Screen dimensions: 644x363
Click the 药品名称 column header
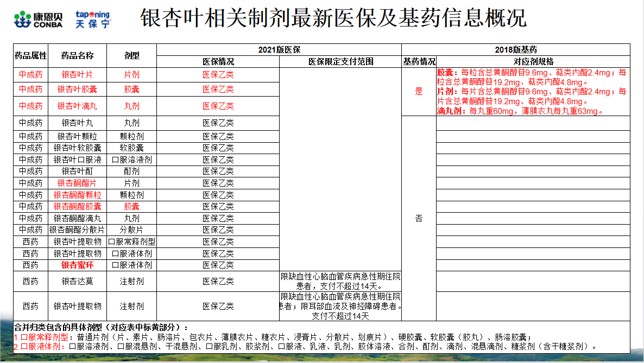click(x=77, y=55)
